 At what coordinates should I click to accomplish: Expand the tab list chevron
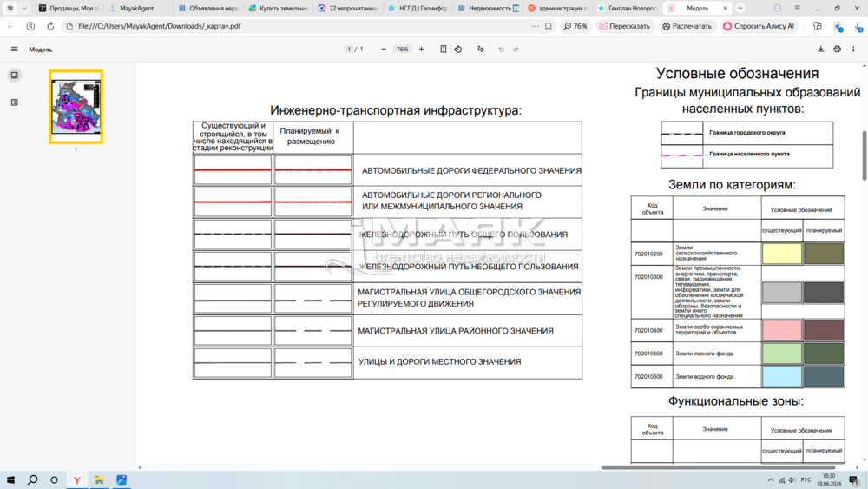24,9
